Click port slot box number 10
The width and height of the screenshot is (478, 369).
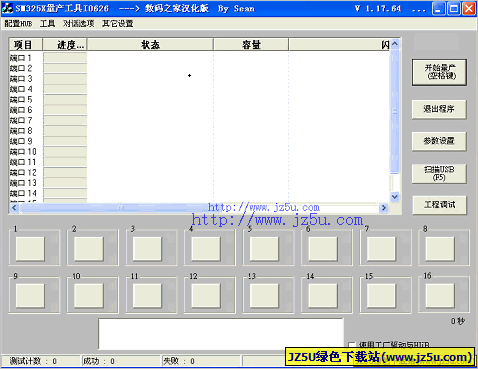[x=89, y=296]
